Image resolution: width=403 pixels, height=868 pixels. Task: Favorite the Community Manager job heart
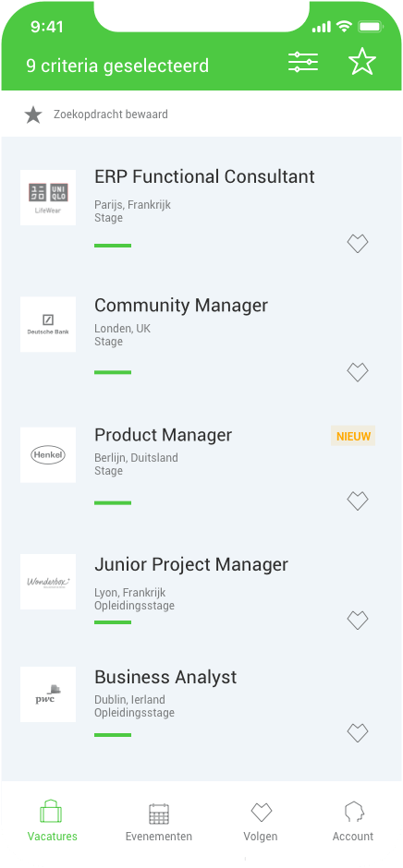[x=358, y=372]
